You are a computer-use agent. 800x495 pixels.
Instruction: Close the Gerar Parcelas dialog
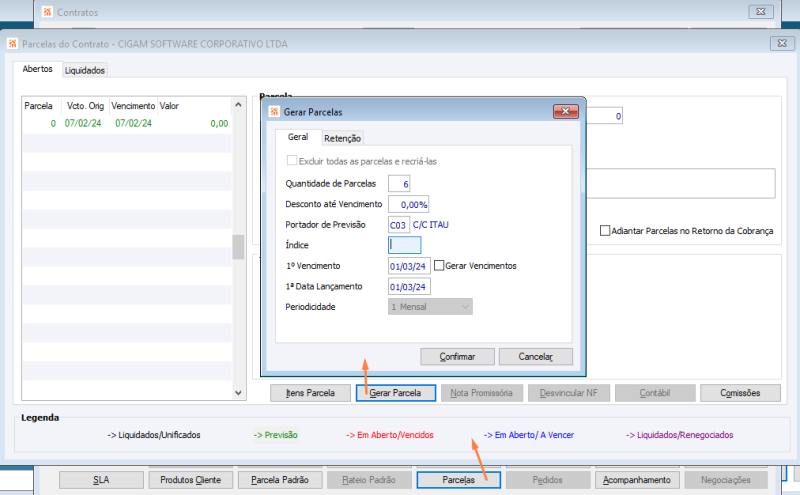pos(565,111)
